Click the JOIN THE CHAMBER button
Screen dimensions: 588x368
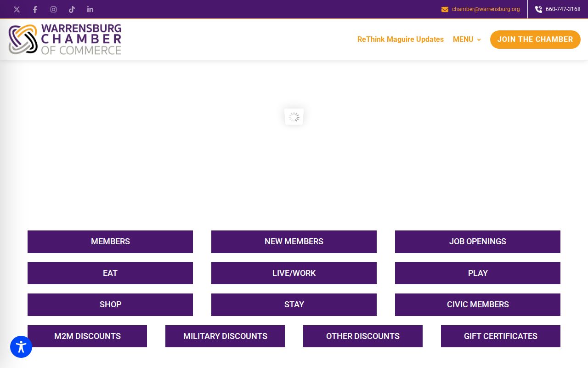(x=535, y=40)
